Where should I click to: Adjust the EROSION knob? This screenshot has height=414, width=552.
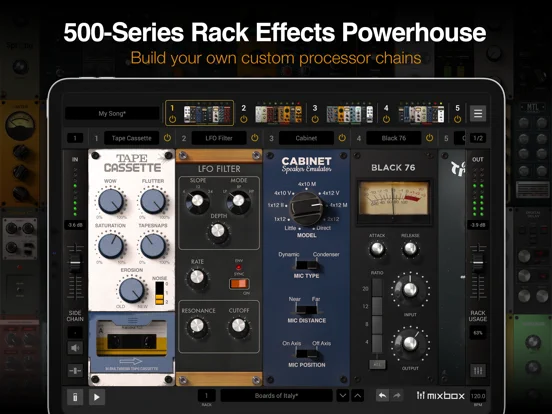[x=132, y=290]
